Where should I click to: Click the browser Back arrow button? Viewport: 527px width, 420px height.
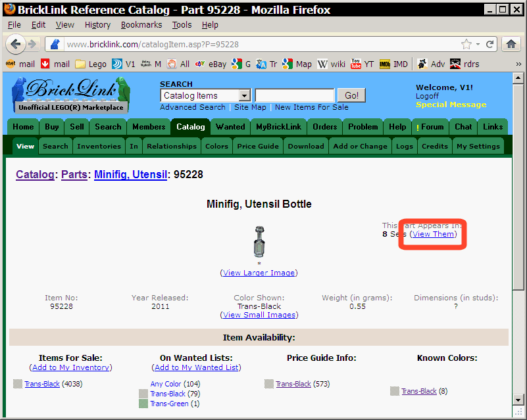tap(15, 44)
